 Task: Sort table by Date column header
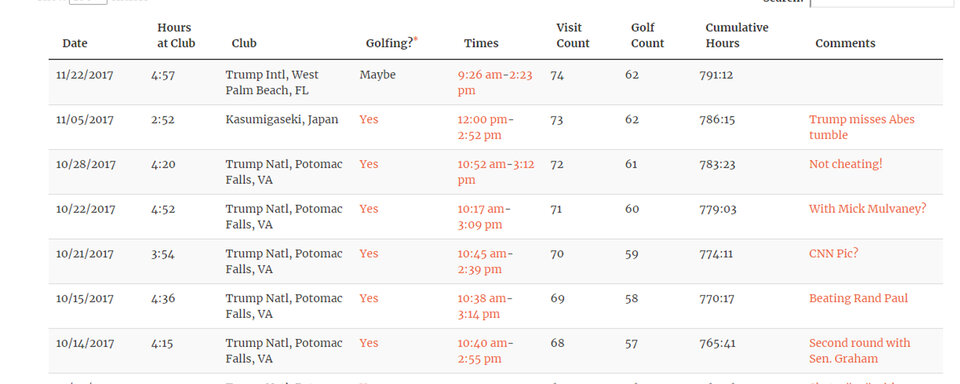tap(75, 43)
